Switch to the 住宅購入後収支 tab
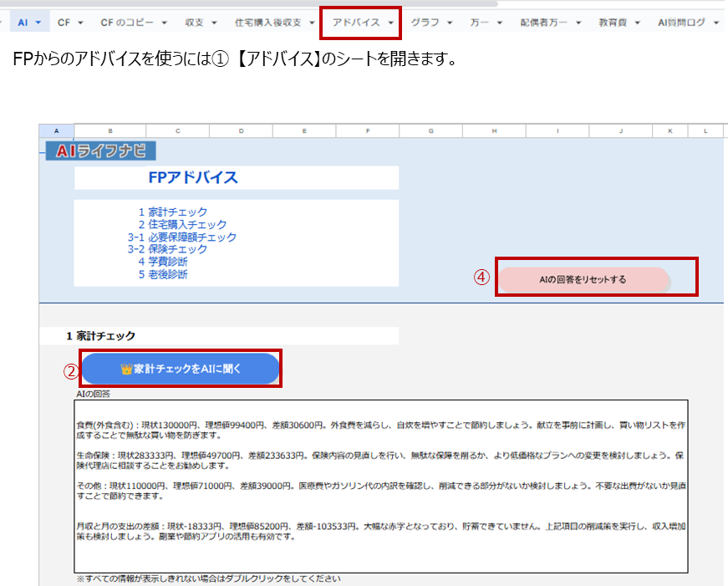The image size is (728, 586). point(268,23)
